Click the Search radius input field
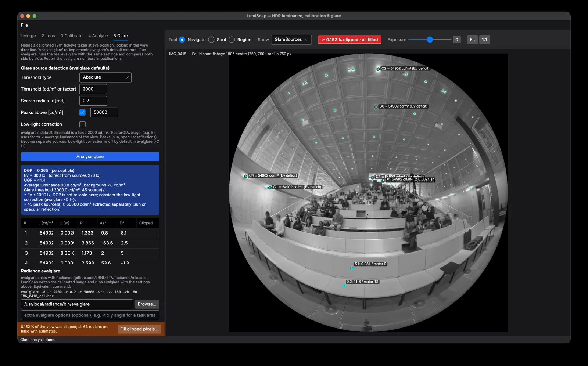The width and height of the screenshot is (588, 366). pos(93,101)
